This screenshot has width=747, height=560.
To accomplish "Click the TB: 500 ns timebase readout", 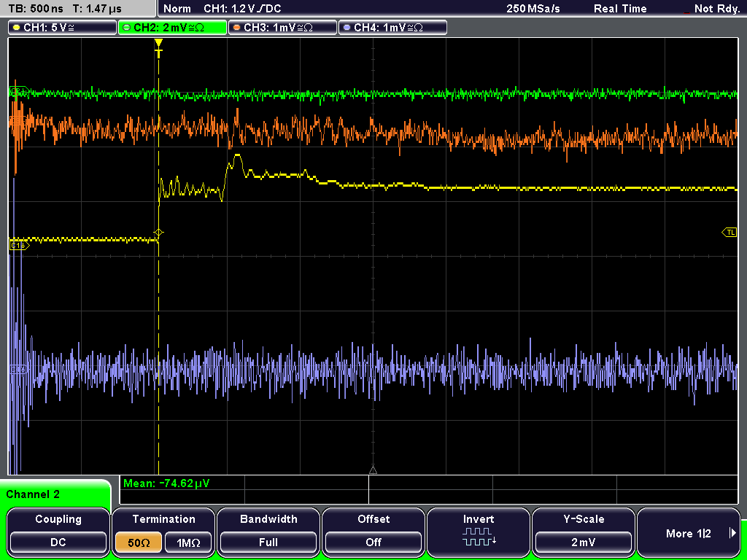I will pos(36,9).
